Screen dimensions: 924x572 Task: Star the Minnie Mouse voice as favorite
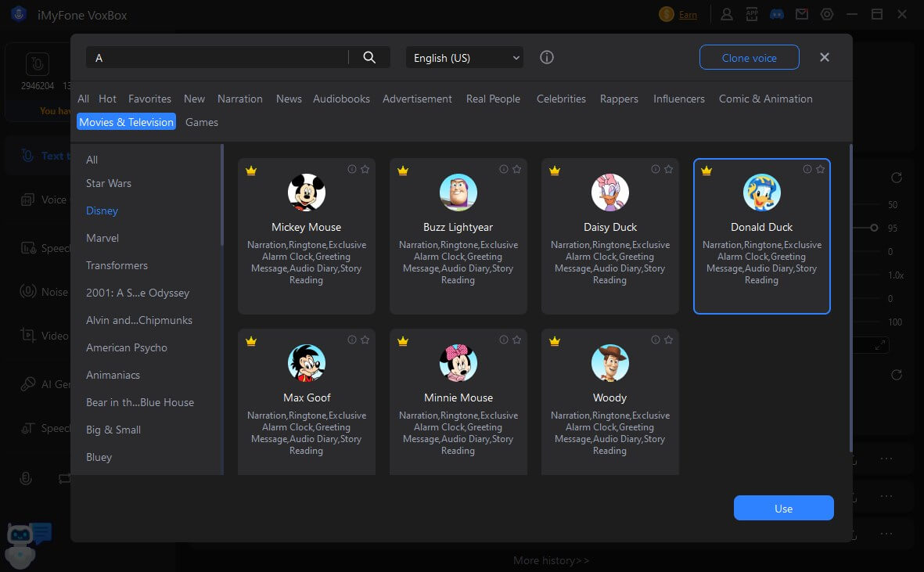point(516,340)
